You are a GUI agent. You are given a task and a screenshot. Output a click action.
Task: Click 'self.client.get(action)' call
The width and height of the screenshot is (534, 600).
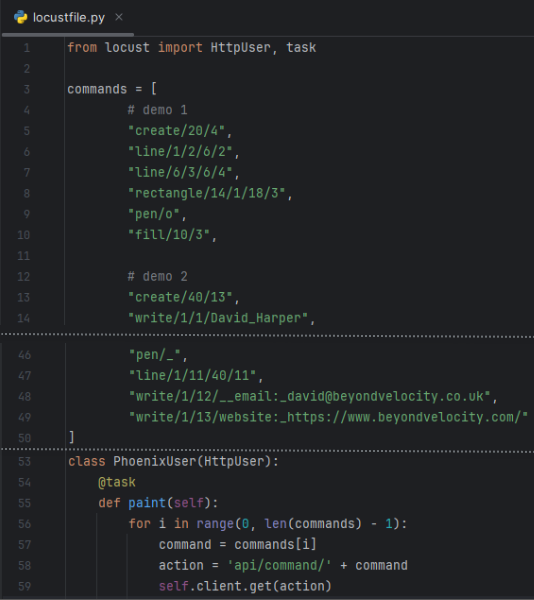(245, 586)
